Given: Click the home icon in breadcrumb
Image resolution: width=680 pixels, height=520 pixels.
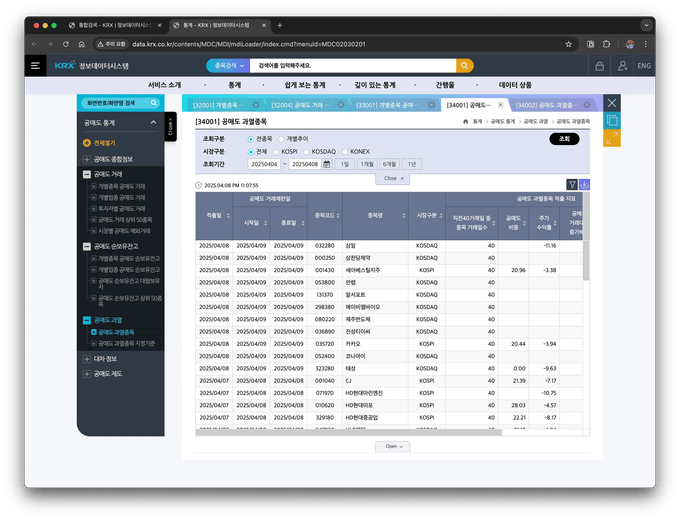Looking at the screenshot, I should tap(465, 121).
